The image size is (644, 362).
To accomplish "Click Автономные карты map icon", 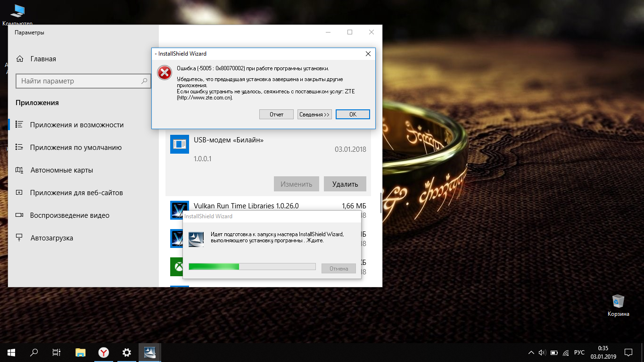I will pos(19,170).
